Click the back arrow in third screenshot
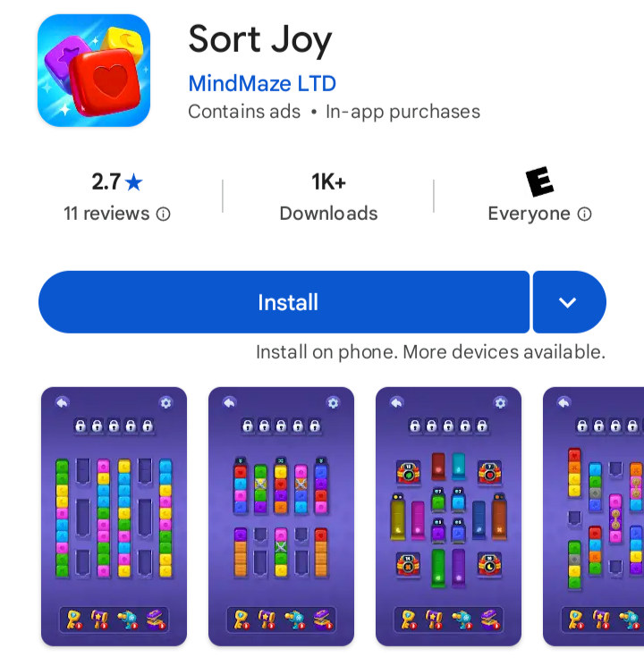This screenshot has height=666, width=644. coord(397,402)
